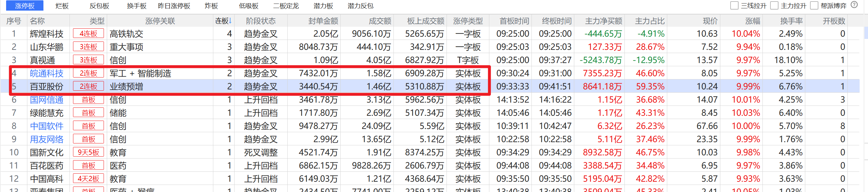Click the 储能 related concept
Image resolution: width=868 pixels, height=192 pixels.
[x=118, y=113]
